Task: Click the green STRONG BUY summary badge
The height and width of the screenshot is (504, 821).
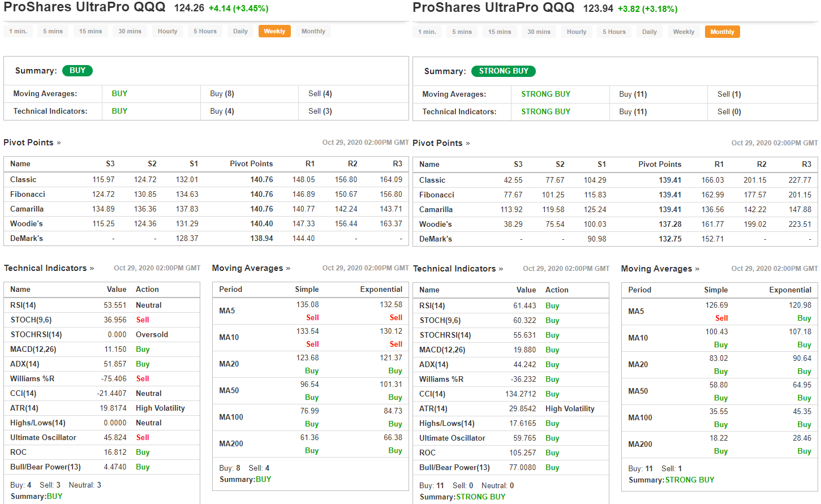Action: [x=504, y=71]
